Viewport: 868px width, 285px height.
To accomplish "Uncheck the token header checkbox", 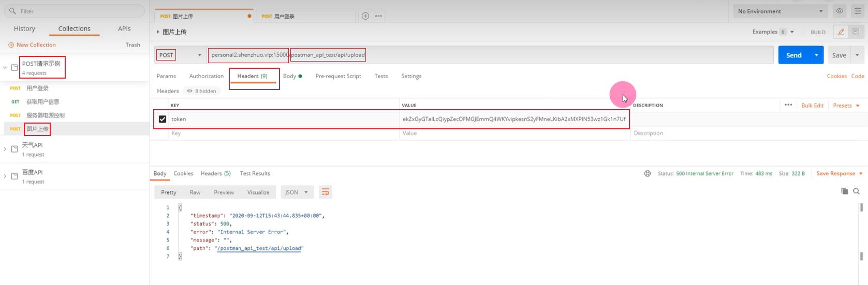I will 163,119.
